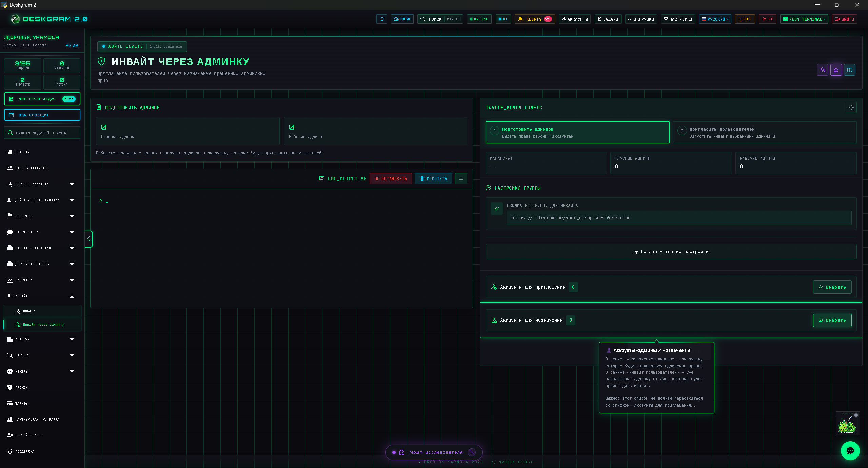Open the book documentation icon
Image resolution: width=868 pixels, height=468 pixels.
click(x=849, y=70)
